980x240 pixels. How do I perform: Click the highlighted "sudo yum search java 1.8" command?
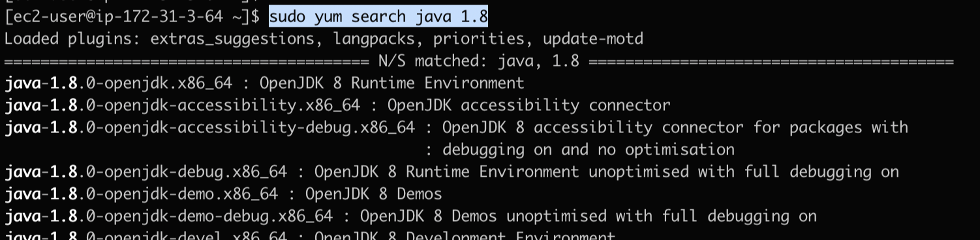[x=378, y=16]
